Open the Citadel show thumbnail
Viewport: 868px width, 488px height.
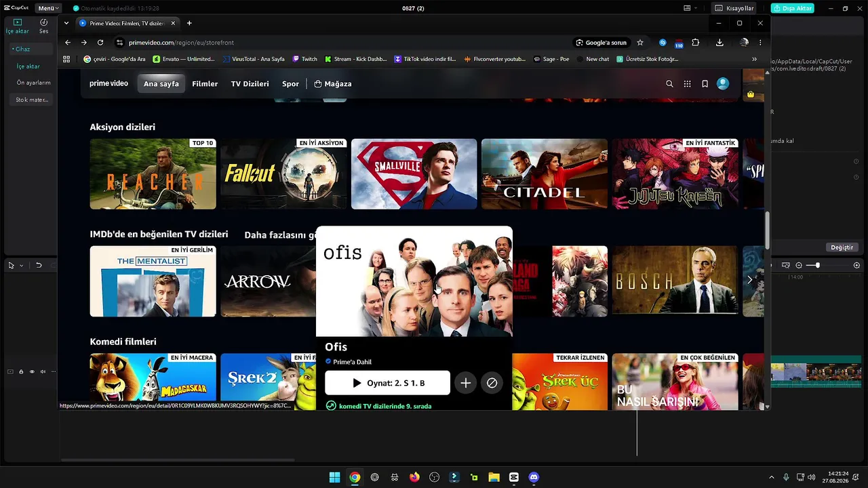click(x=545, y=174)
